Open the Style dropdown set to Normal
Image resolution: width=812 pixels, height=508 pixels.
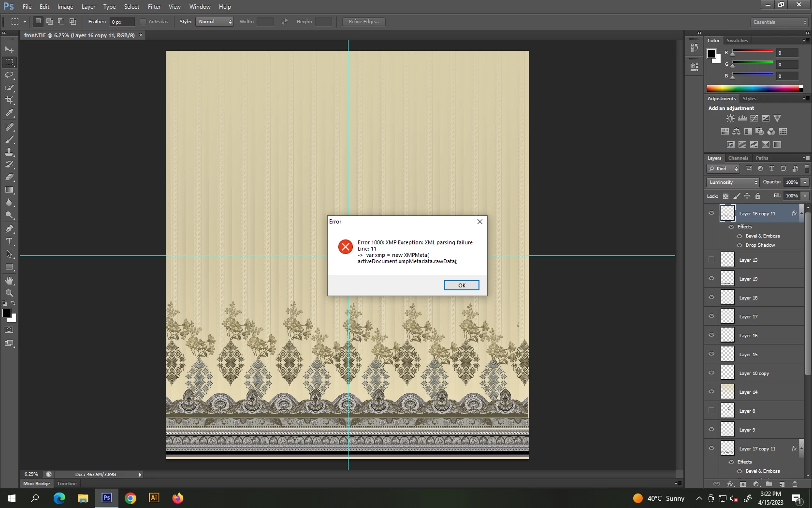click(x=215, y=22)
